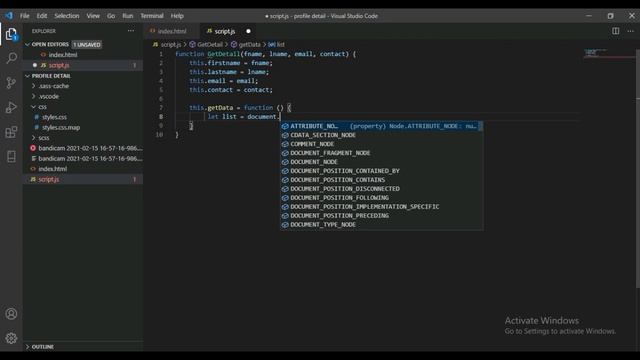The height and width of the screenshot is (360, 640).
Task: Open the Selection menu
Action: point(67,16)
